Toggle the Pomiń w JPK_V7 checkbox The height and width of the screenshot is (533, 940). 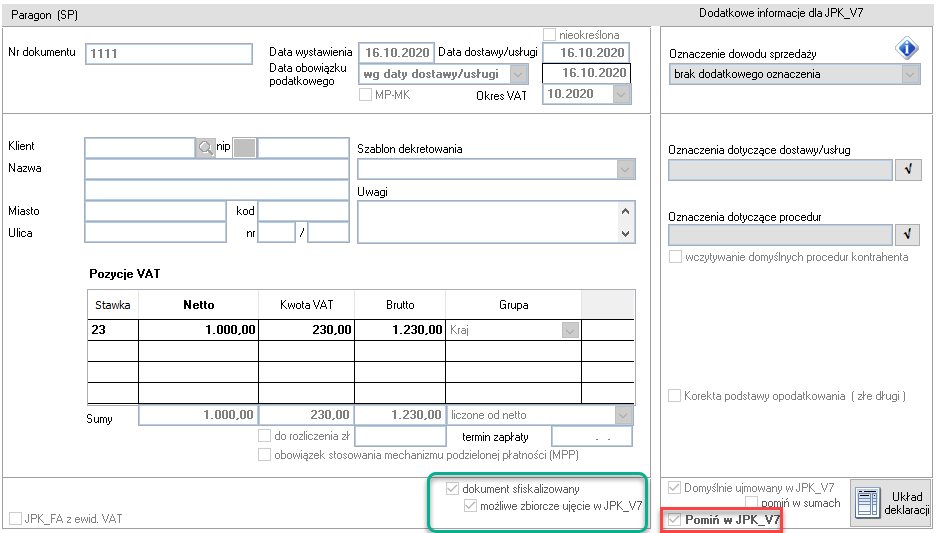(675, 519)
